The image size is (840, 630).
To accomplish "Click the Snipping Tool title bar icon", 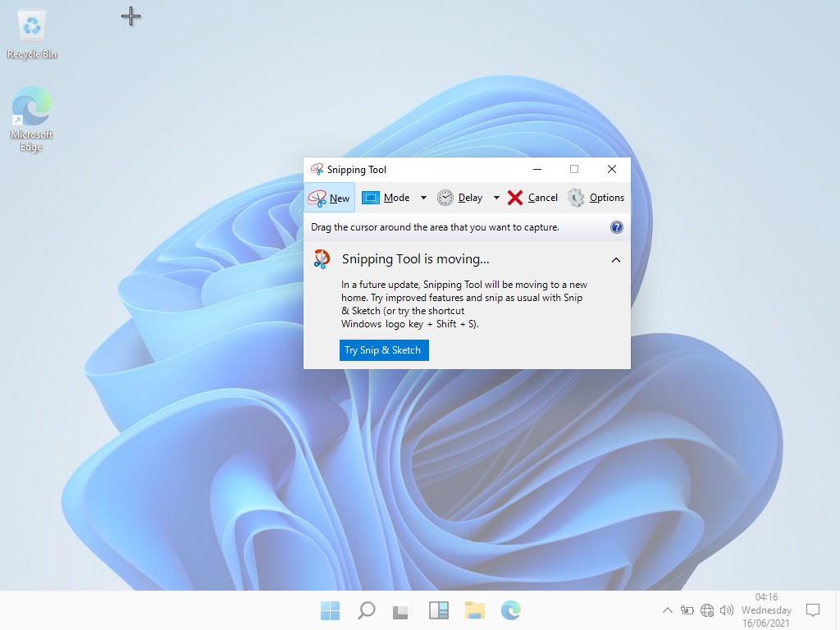I will coord(317,169).
